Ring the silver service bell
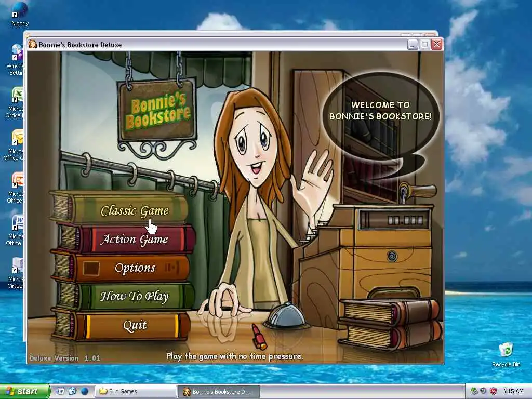Image resolution: width=532 pixels, height=399 pixels. click(287, 315)
